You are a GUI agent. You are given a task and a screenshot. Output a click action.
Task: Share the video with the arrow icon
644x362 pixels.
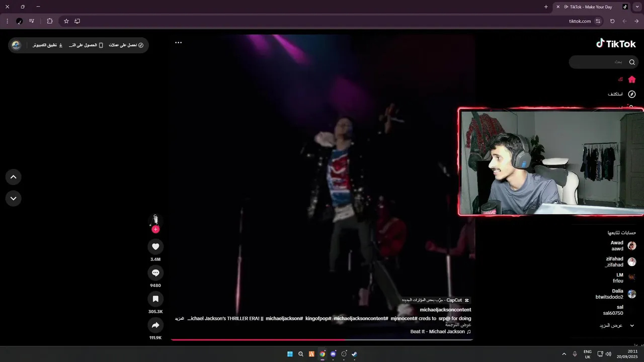click(155, 325)
